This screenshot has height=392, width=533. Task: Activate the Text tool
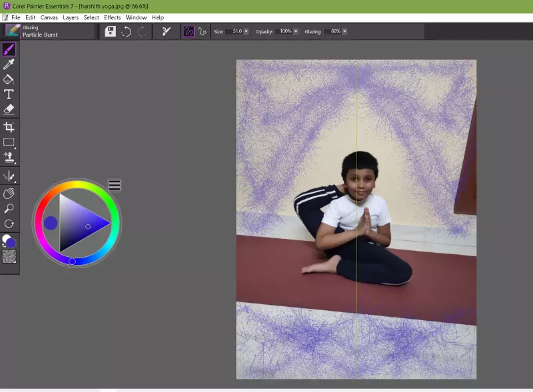point(9,95)
